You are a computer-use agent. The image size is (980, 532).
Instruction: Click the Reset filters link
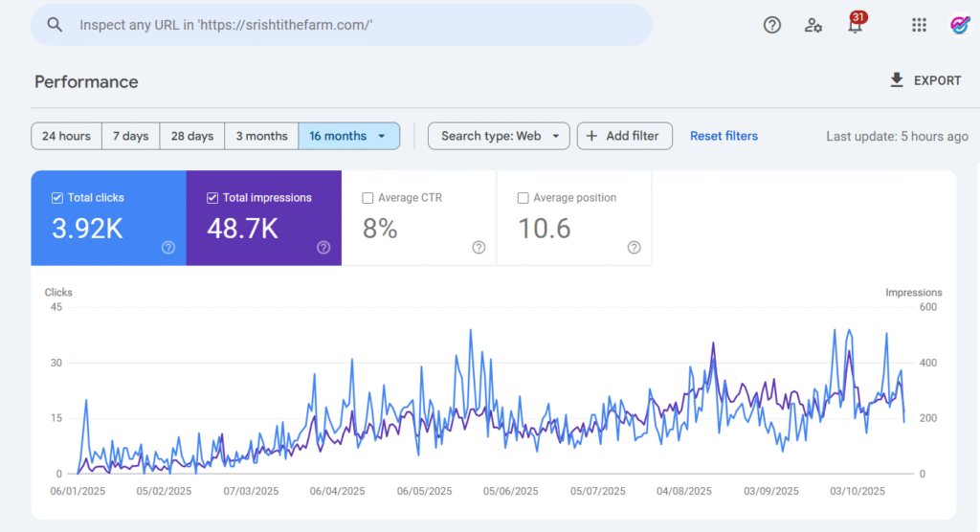(724, 136)
